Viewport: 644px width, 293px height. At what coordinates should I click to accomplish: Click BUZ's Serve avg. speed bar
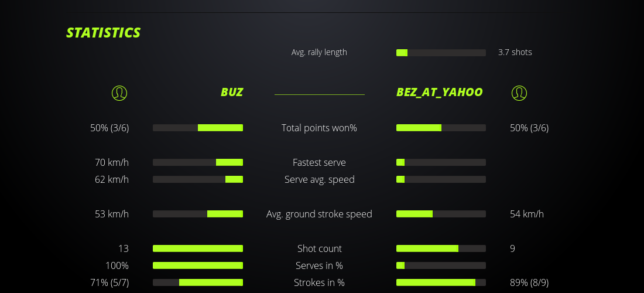(x=198, y=179)
